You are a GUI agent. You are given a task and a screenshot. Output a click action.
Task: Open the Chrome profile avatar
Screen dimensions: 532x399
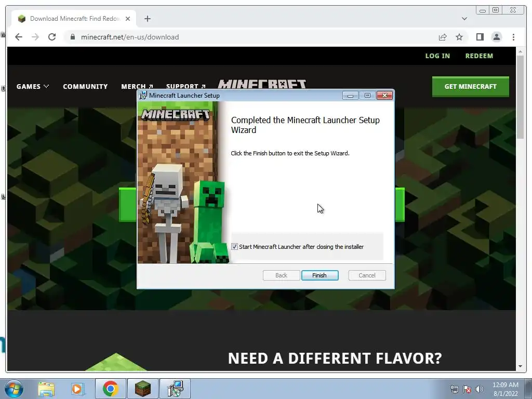click(496, 37)
